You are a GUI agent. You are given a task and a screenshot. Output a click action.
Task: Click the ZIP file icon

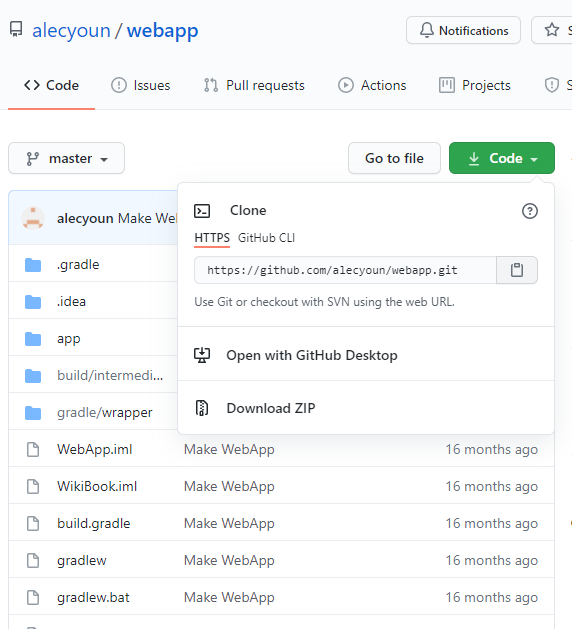pos(202,408)
